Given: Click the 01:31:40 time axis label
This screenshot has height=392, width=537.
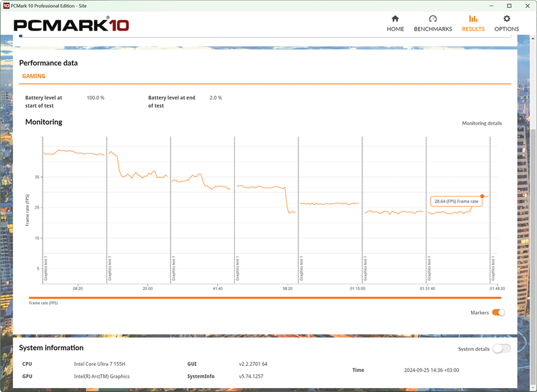Looking at the screenshot, I should pyautogui.click(x=427, y=289).
